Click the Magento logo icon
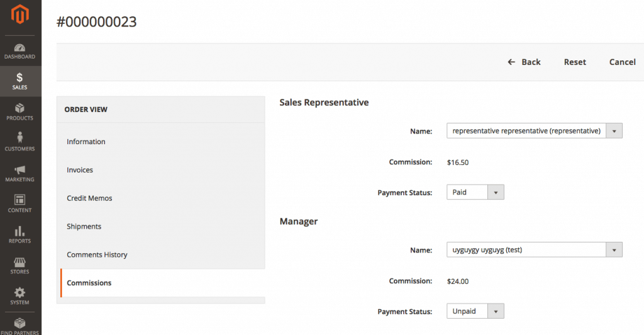The height and width of the screenshot is (335, 644). pyautogui.click(x=20, y=14)
